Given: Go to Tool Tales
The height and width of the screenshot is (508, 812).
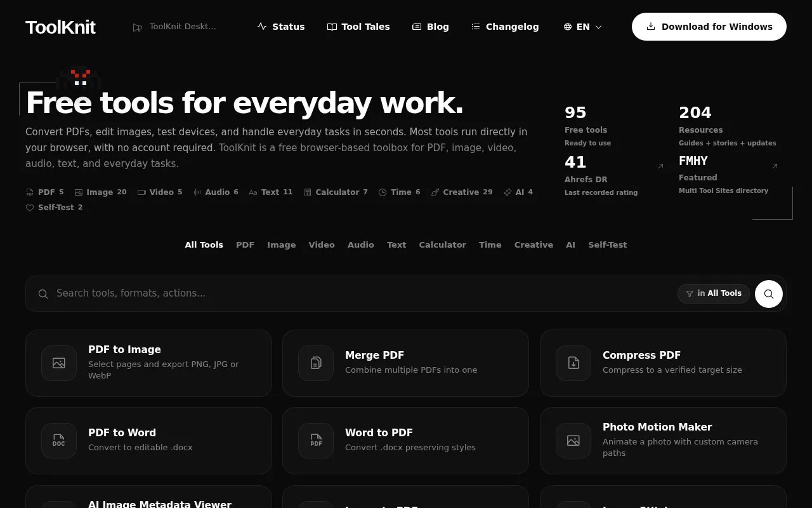Looking at the screenshot, I should pos(358,27).
